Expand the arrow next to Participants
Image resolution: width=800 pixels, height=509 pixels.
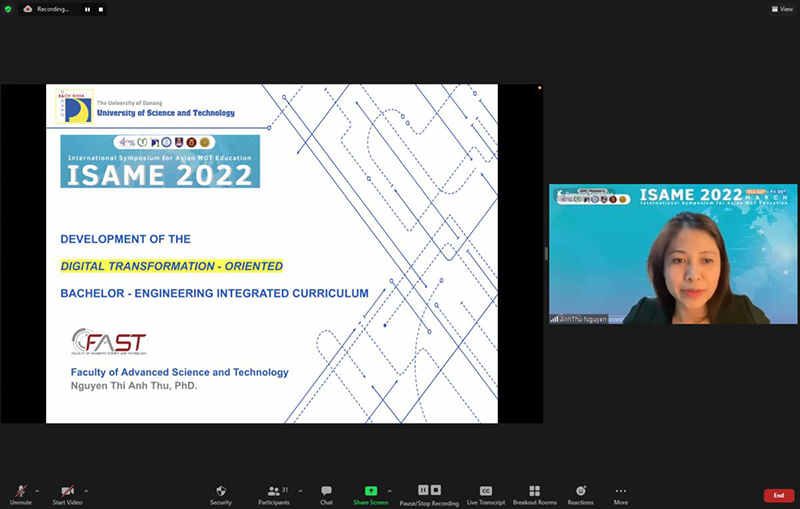point(300,491)
